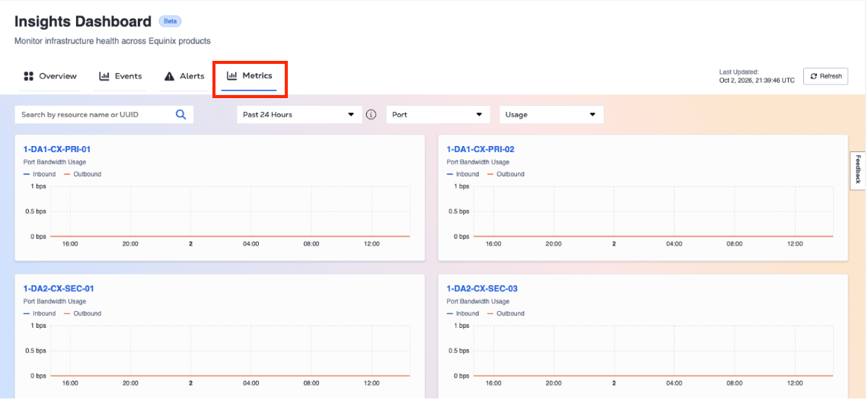Image resolution: width=868 pixels, height=400 pixels.
Task: Click "Port Bandwidth Usage" under 1-DA2-CX-SEC-03
Action: 477,302
